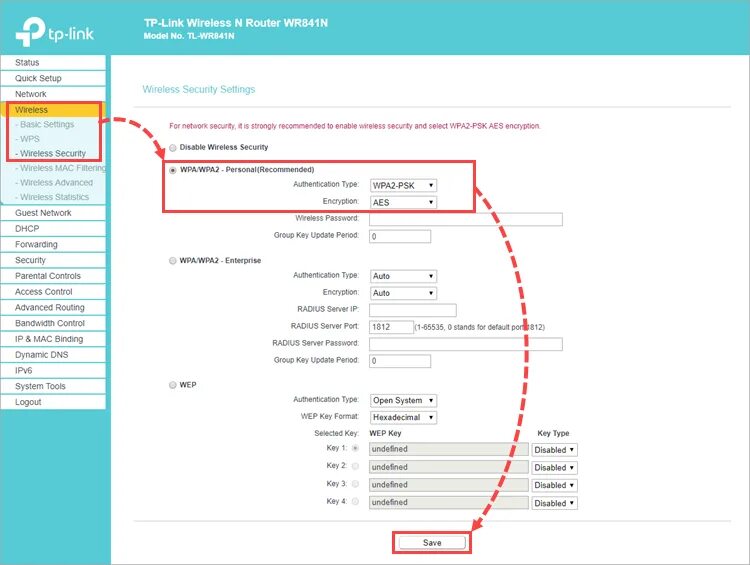Viewport: 750px width, 565px height.
Task: Select WPA/WPA2 - Personal radio button
Action: (173, 170)
